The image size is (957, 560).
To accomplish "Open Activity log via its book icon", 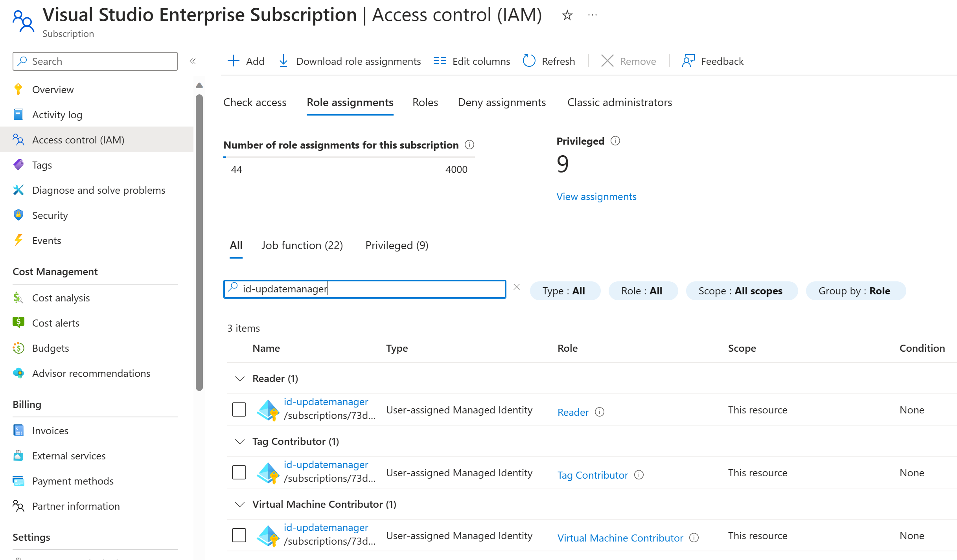I will click(18, 114).
